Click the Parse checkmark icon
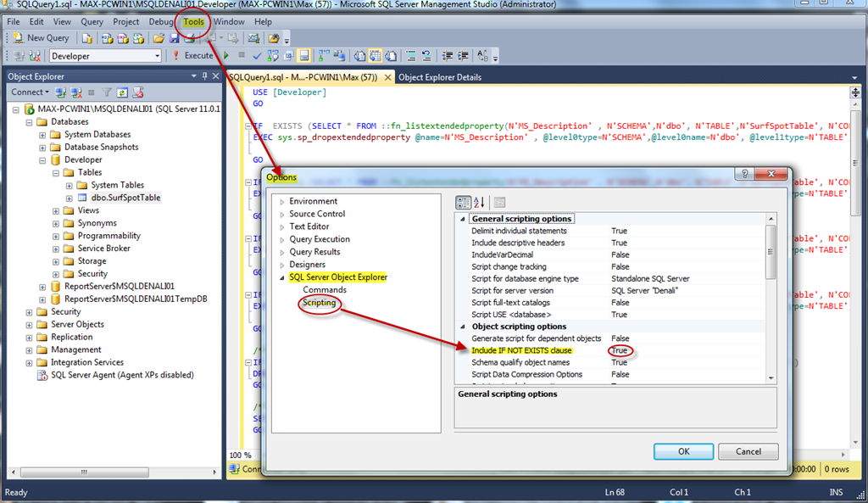 pos(257,55)
